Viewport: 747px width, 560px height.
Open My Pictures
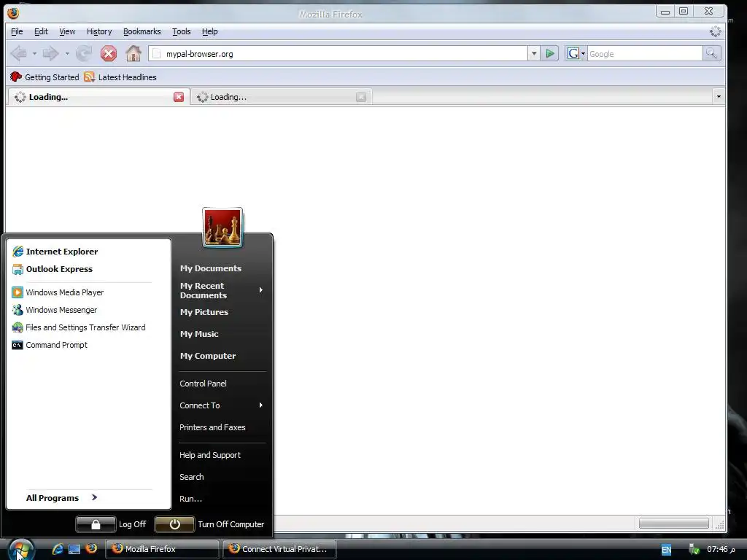coord(204,312)
